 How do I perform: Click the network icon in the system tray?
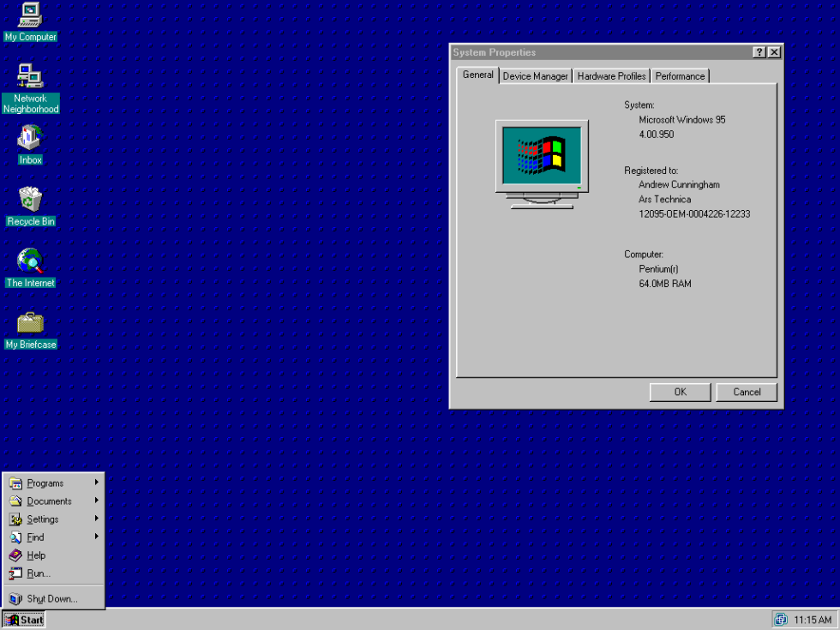click(781, 619)
